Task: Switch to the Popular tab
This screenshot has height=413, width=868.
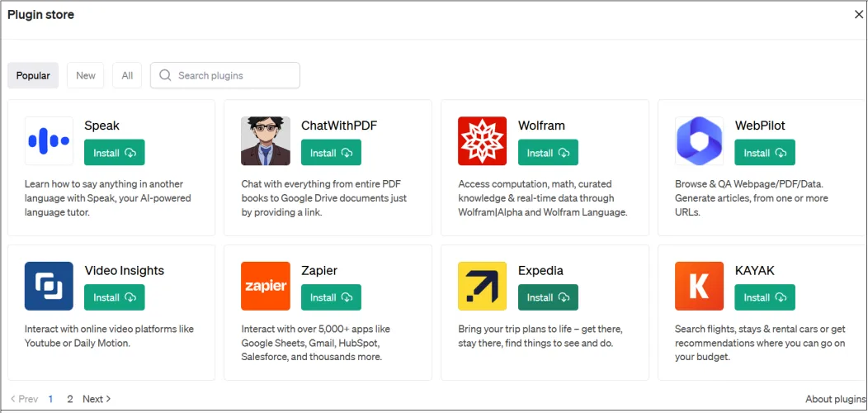Action: (33, 75)
